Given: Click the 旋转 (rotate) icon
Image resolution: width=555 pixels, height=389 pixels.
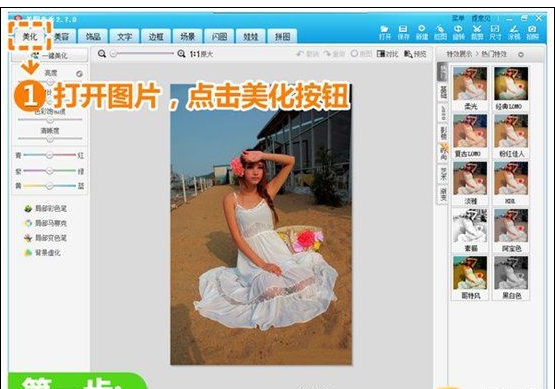Looking at the screenshot, I should pos(458,32).
